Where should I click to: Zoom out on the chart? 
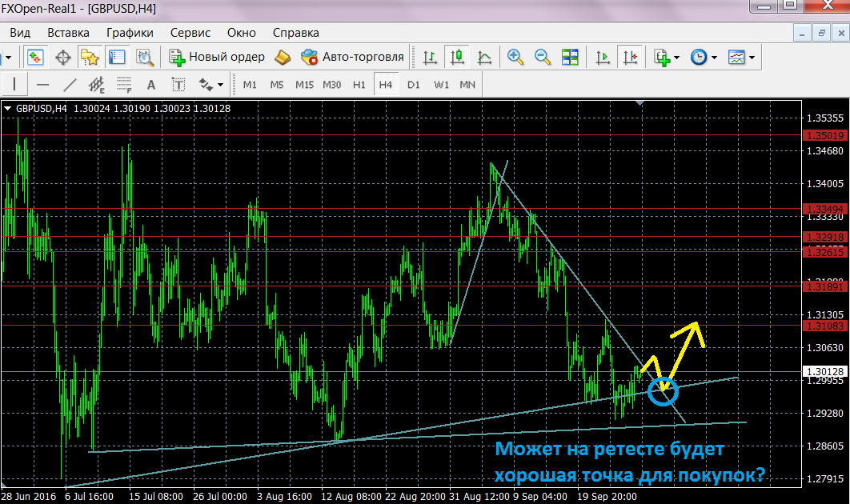pos(542,57)
